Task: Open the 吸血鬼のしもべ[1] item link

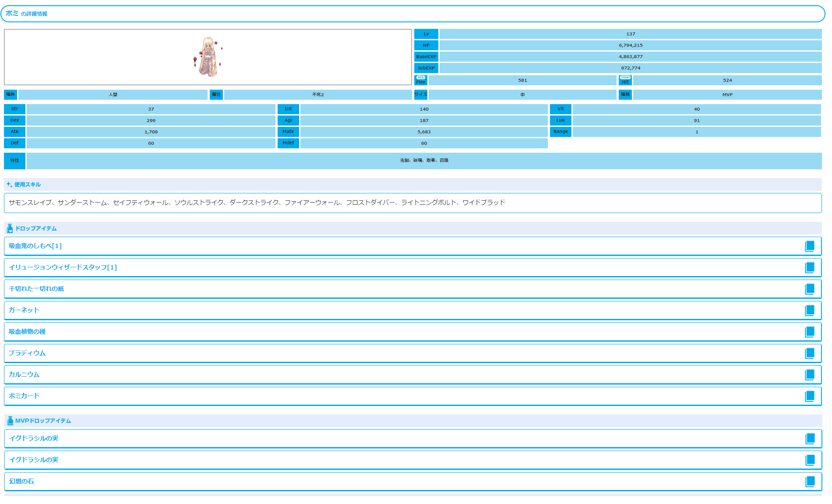Action: 35,246
